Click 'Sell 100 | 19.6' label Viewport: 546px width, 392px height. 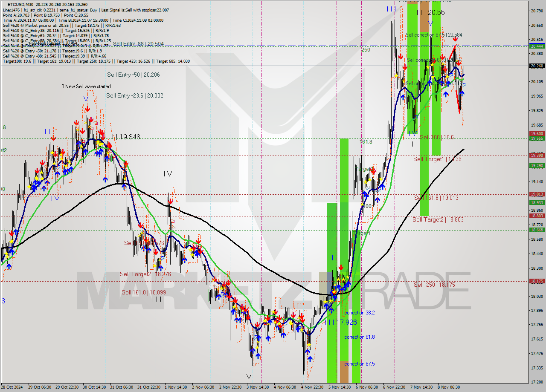point(437,137)
